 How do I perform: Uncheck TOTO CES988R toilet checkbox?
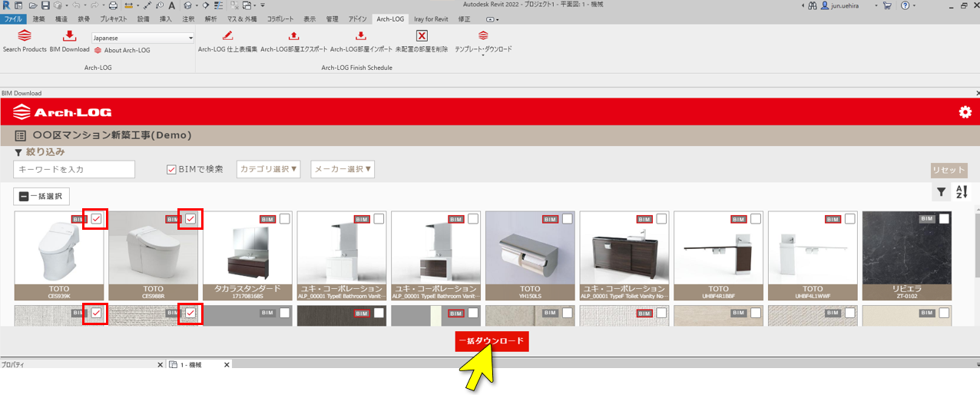coord(190,219)
